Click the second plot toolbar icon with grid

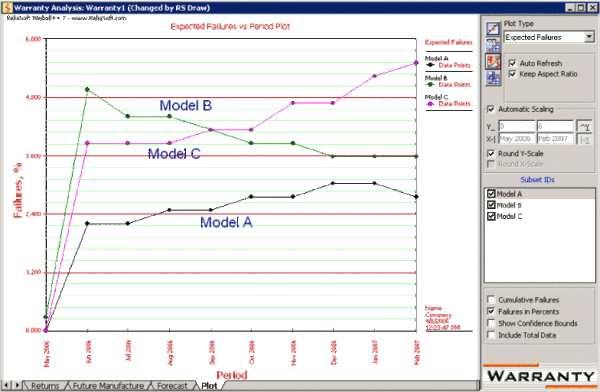click(x=493, y=45)
